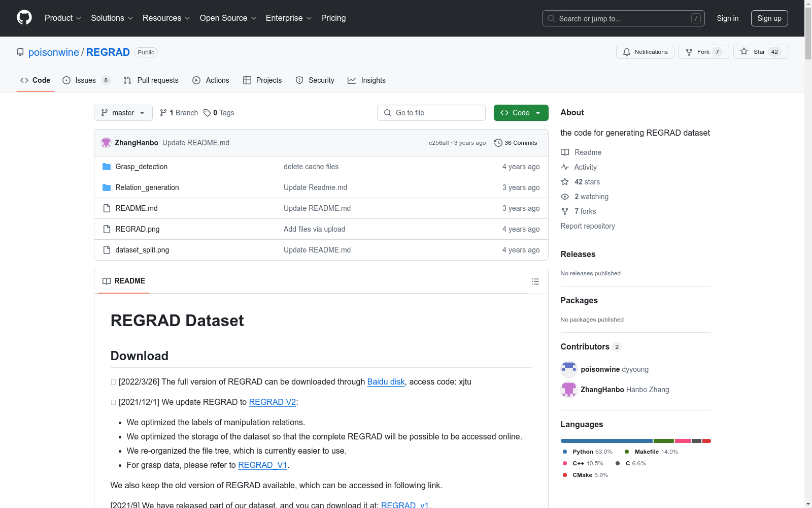The height and width of the screenshot is (508, 812).
Task: Click the GitHub logo icon
Action: coord(24,18)
